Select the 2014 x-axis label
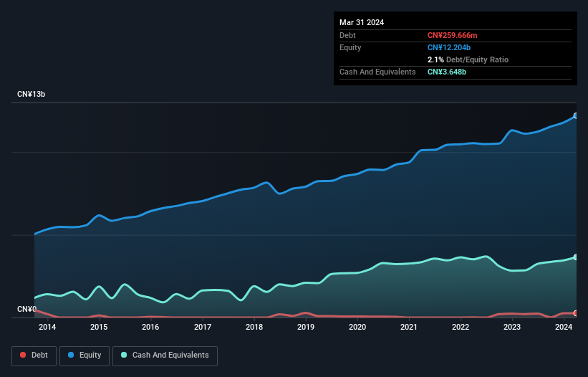The width and height of the screenshot is (588, 377). coord(47,327)
